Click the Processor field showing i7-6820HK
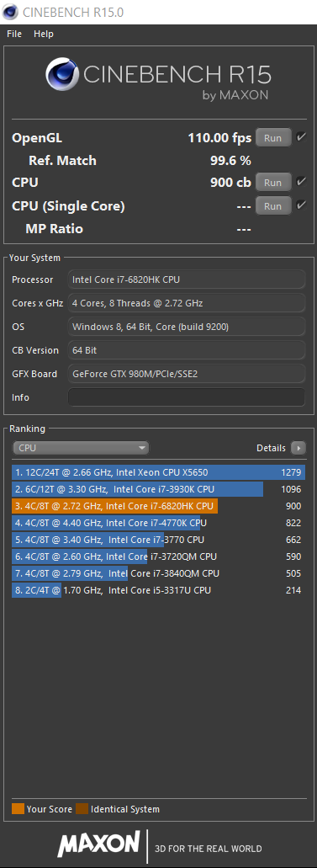The image size is (317, 868). click(187, 280)
